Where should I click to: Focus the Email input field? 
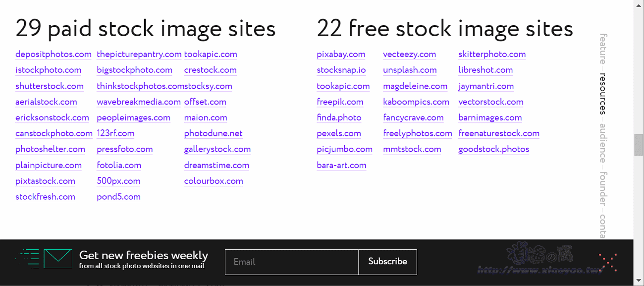(291, 262)
